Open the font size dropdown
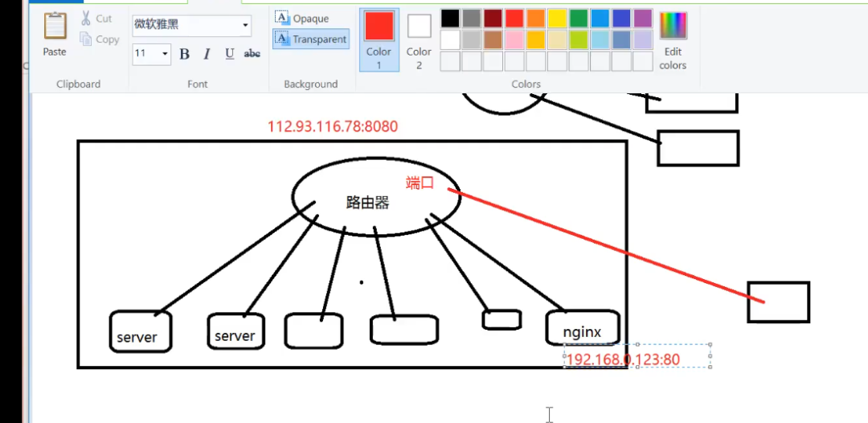The height and width of the screenshot is (423, 868). pos(165,54)
